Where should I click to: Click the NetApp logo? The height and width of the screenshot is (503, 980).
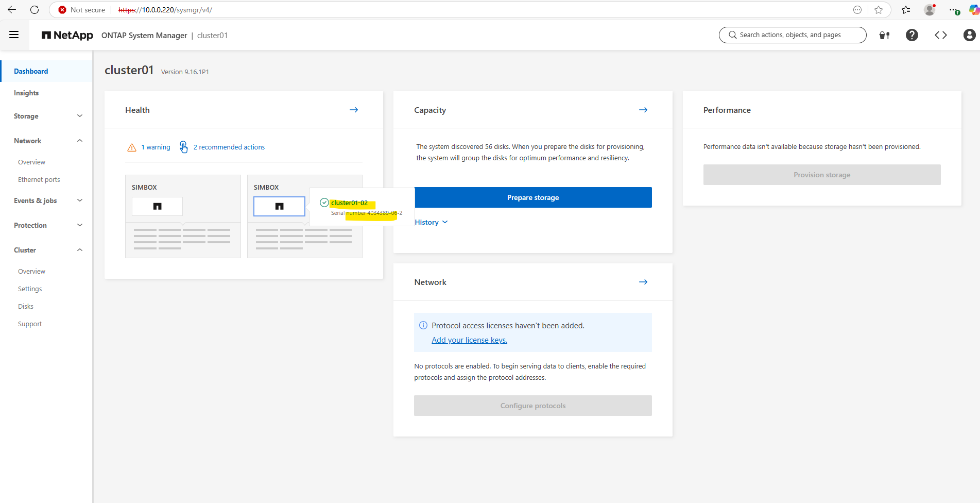(67, 35)
